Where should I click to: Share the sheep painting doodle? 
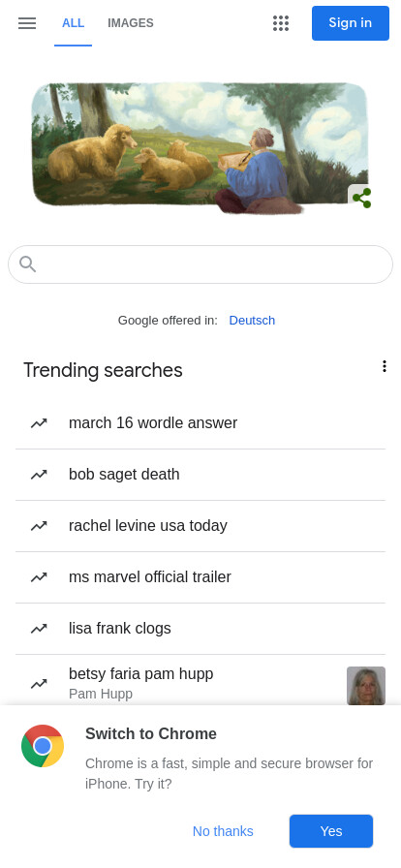(x=361, y=199)
